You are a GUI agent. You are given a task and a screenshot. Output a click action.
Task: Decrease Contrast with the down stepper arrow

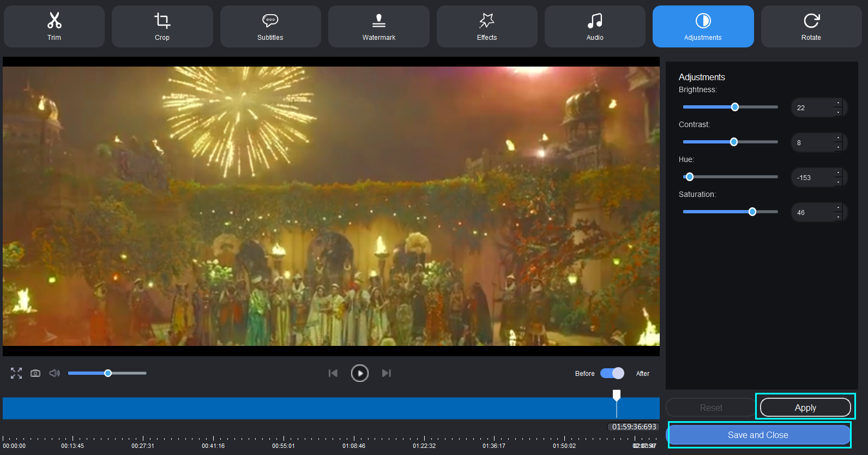(839, 147)
